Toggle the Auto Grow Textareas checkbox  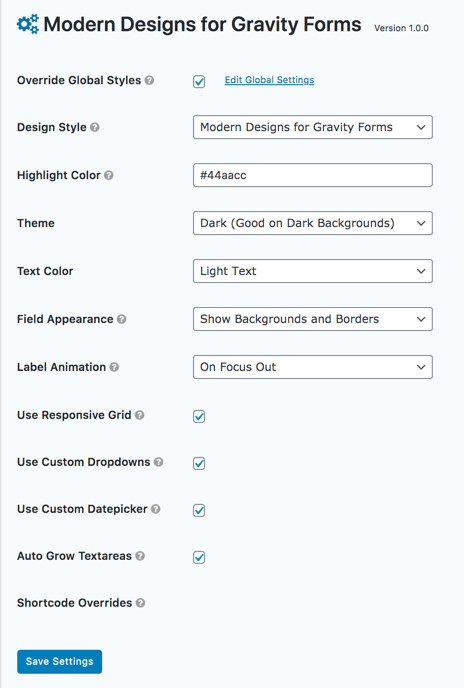pyautogui.click(x=199, y=557)
